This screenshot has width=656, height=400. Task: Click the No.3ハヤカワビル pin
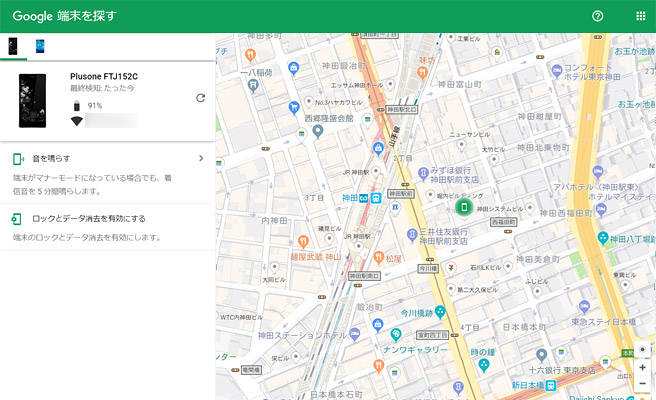tap(309, 102)
